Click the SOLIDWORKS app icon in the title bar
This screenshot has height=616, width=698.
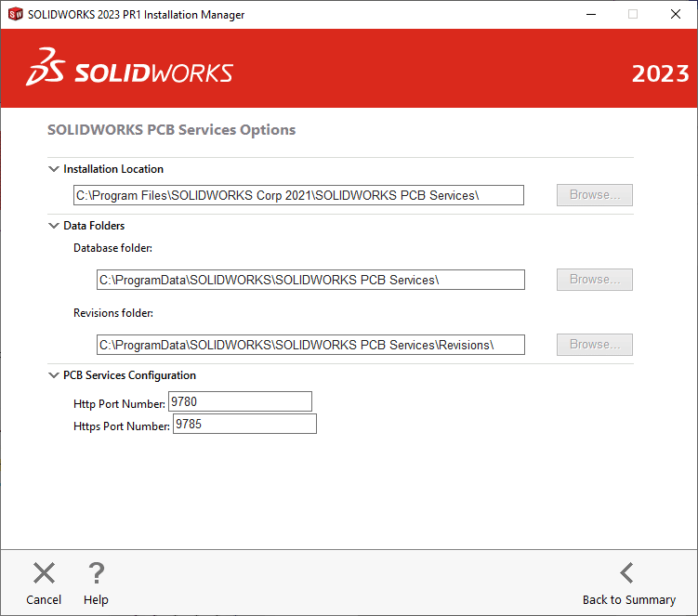tap(16, 14)
